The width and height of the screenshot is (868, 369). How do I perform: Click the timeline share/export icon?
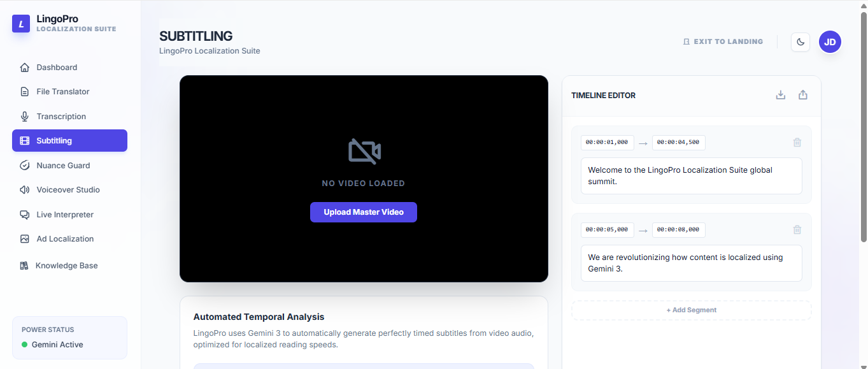point(803,95)
